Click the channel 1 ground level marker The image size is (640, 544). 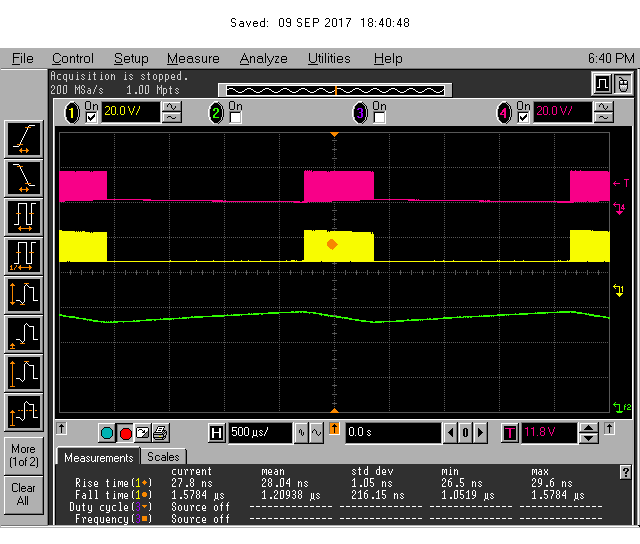[x=618, y=291]
